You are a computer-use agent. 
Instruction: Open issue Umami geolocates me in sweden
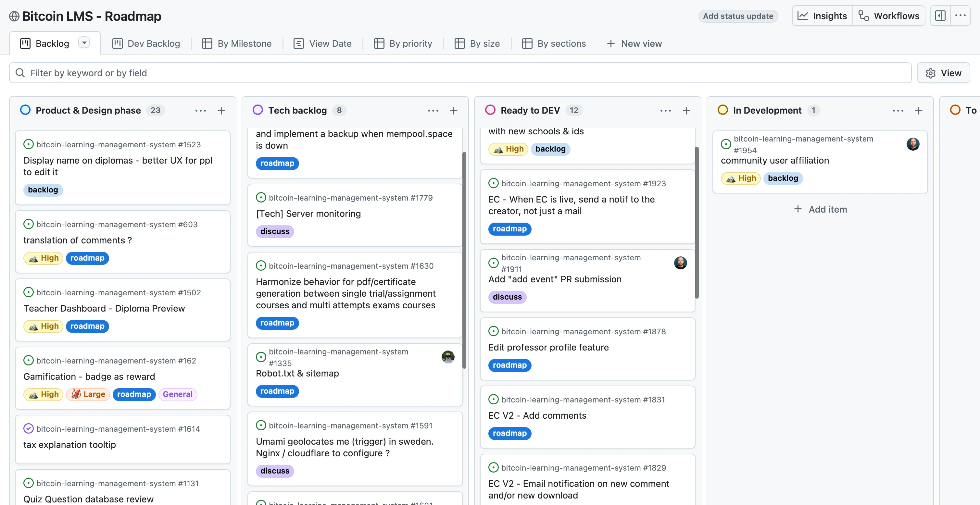[344, 447]
